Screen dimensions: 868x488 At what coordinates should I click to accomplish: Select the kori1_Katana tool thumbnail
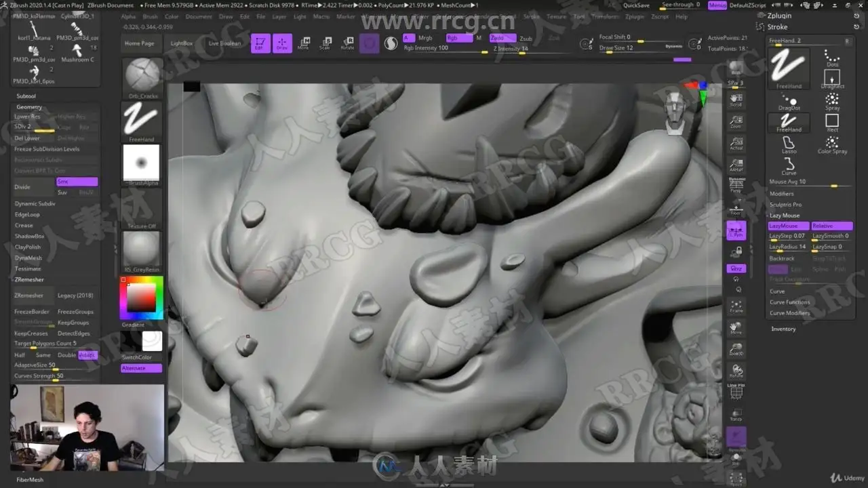33,31
